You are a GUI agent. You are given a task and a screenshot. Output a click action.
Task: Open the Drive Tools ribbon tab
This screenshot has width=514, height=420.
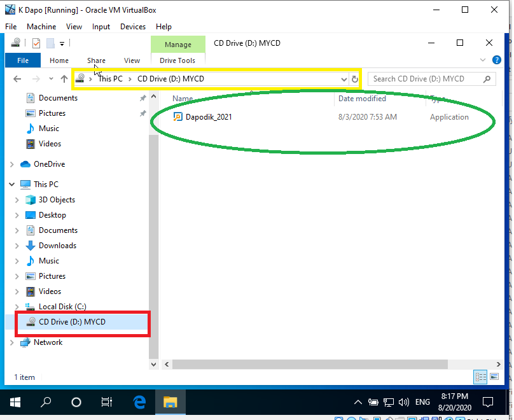pyautogui.click(x=177, y=60)
